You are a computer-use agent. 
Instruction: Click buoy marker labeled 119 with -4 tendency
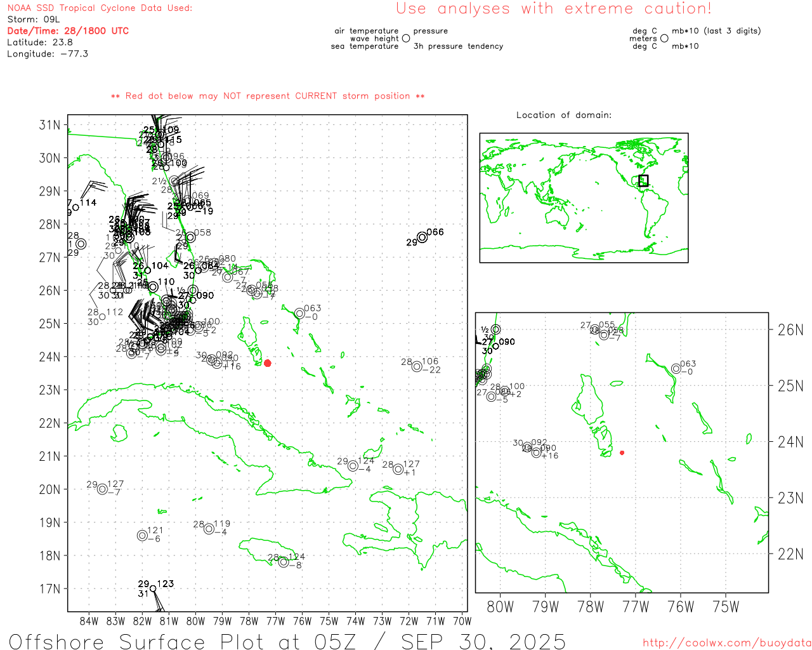[209, 529]
